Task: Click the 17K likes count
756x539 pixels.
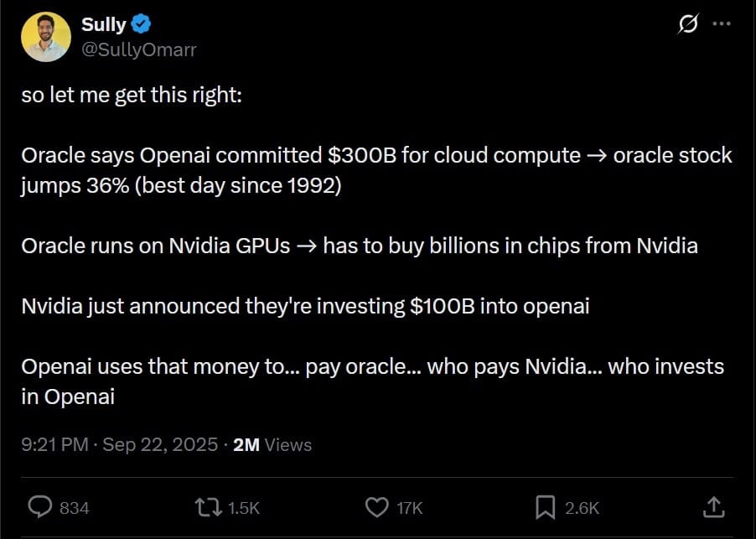Action: pos(410,507)
